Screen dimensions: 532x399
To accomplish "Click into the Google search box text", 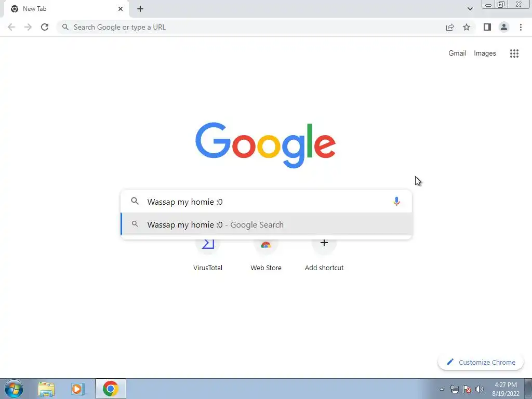I will pos(185,202).
